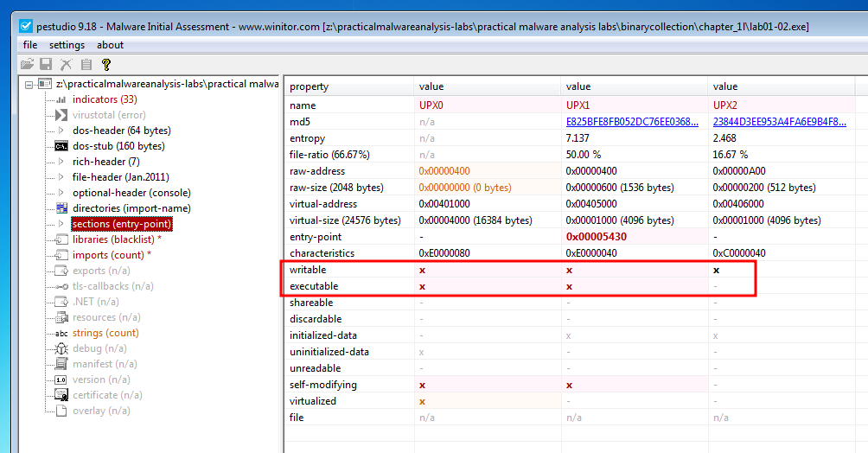Click the characteristics value 0xC0000040

click(739, 253)
